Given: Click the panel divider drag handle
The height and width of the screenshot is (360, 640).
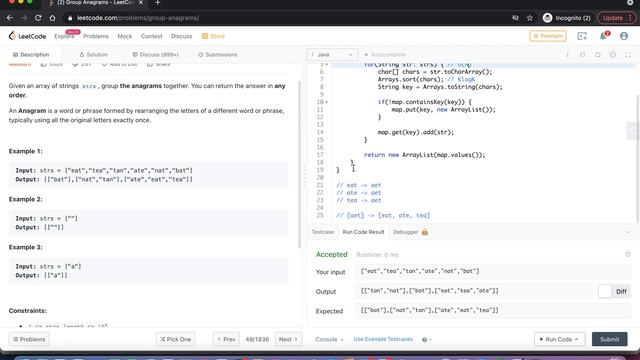Looking at the screenshot, I should [304, 176].
